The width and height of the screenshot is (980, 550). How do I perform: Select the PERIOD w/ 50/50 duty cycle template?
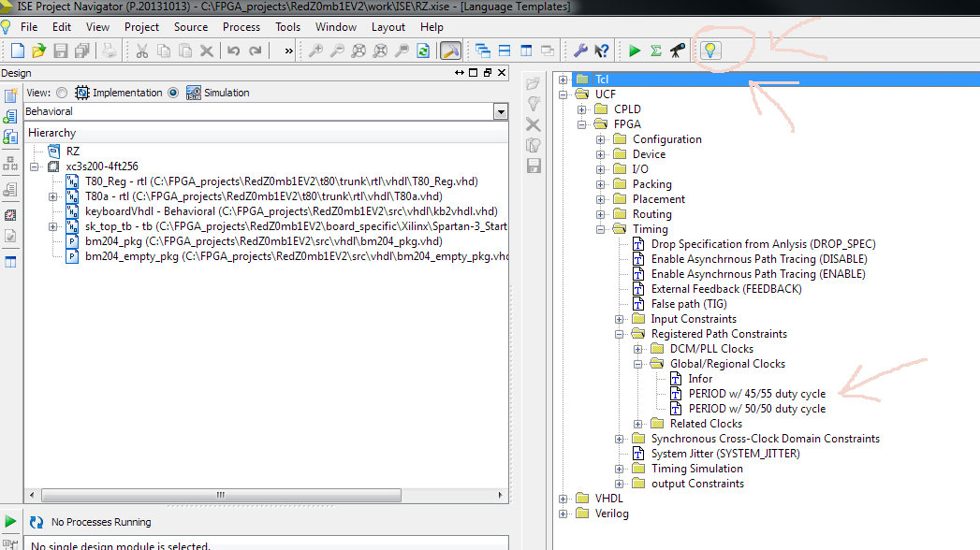(x=757, y=409)
